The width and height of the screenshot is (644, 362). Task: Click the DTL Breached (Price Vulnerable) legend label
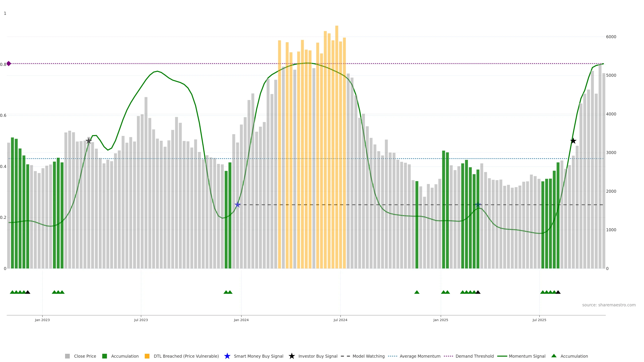186,356
